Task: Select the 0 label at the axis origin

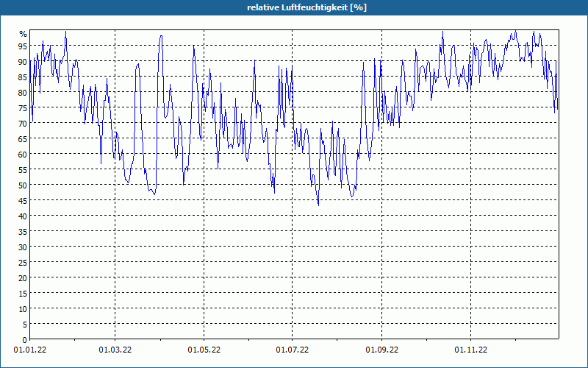Action: point(25,340)
